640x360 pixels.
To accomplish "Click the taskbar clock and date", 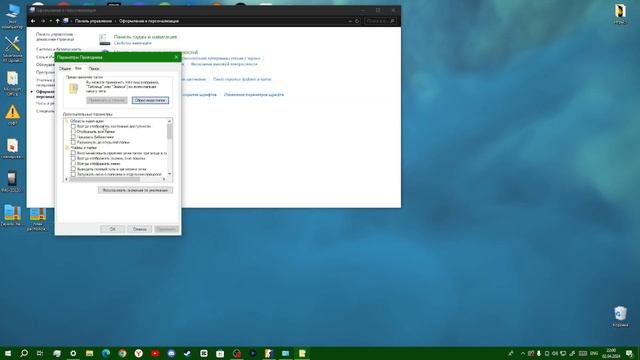I will 611,353.
